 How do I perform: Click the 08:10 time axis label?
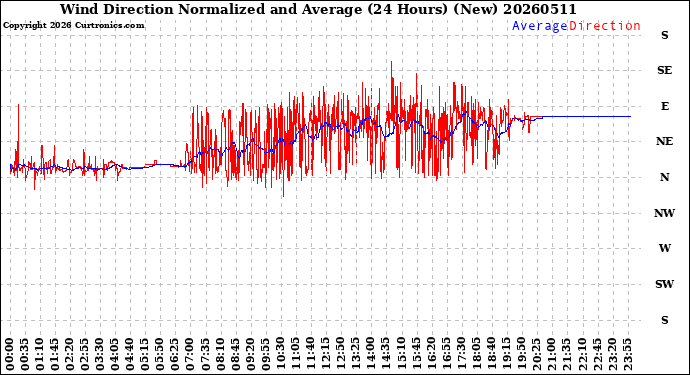pyautogui.click(x=220, y=354)
